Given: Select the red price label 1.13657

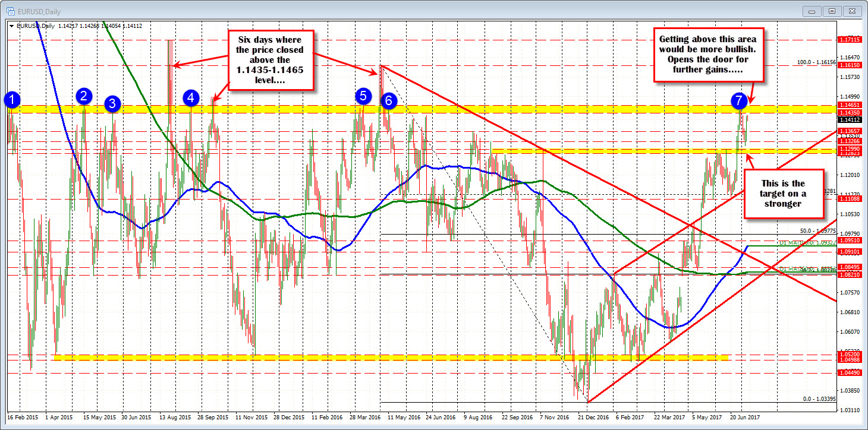Looking at the screenshot, I should [x=848, y=131].
